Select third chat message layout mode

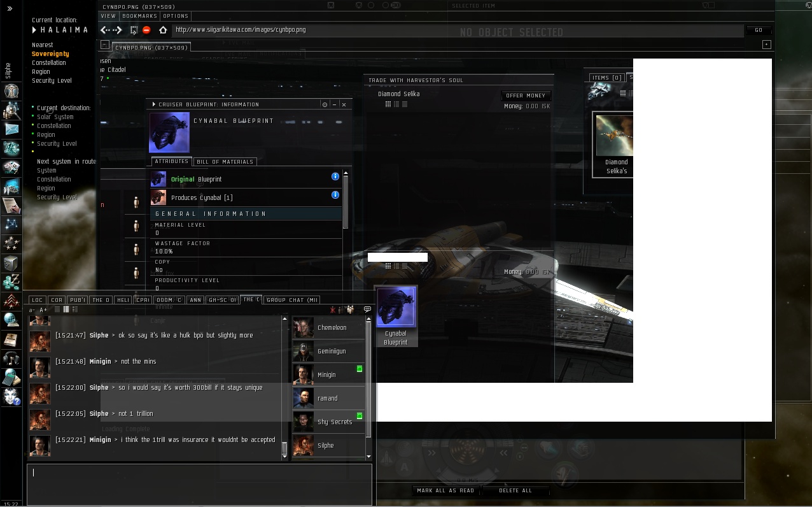click(74, 310)
